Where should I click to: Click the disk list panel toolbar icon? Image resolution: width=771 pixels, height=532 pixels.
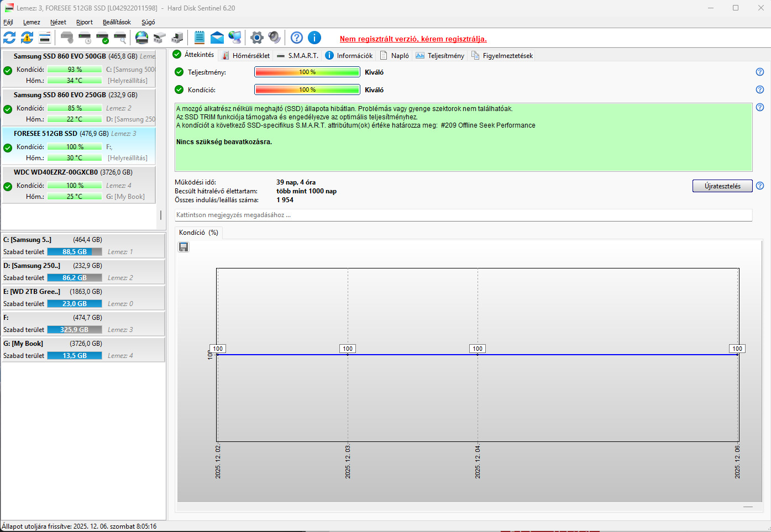coord(45,38)
